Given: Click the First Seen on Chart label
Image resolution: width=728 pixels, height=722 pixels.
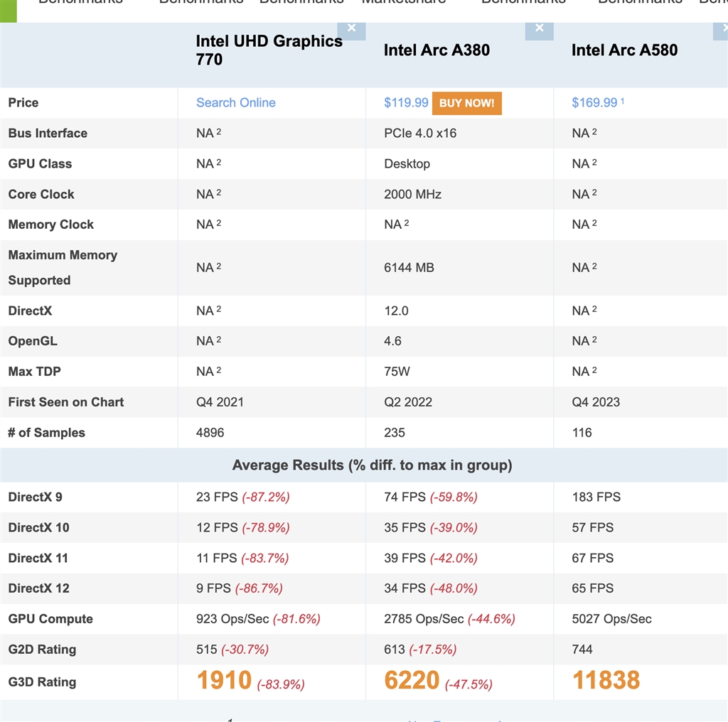Looking at the screenshot, I should pyautogui.click(x=66, y=402).
